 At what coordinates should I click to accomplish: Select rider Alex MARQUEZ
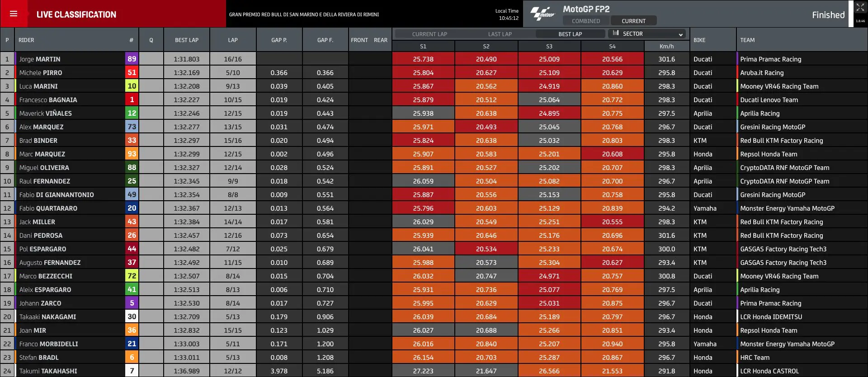pyautogui.click(x=41, y=127)
